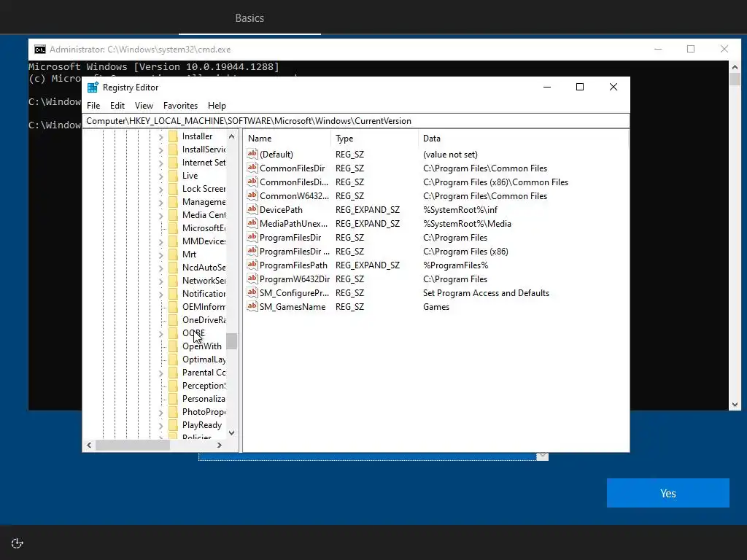This screenshot has height=560, width=747.
Task: Expand the Media Cent tree node
Action: point(161,216)
